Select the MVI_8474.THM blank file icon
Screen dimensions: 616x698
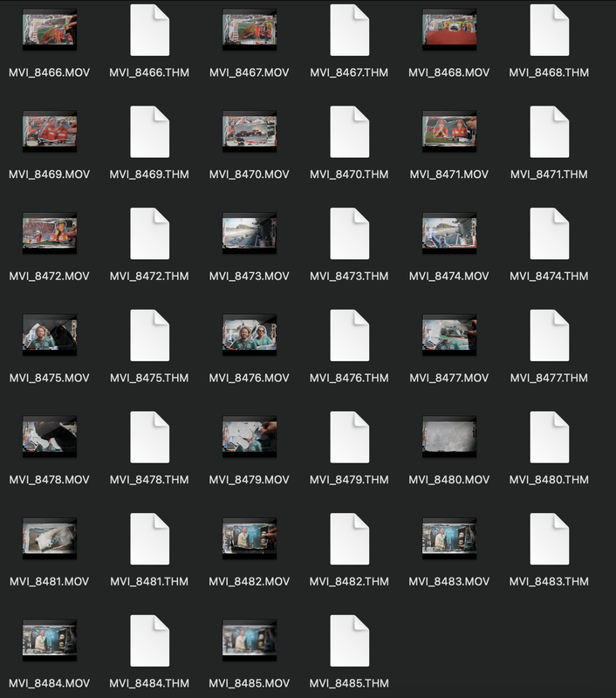(x=549, y=234)
